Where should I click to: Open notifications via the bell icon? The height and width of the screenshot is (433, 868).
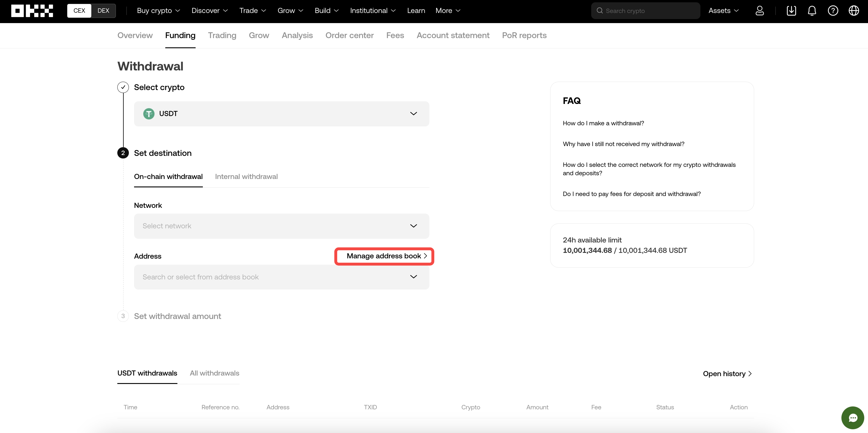click(x=812, y=10)
